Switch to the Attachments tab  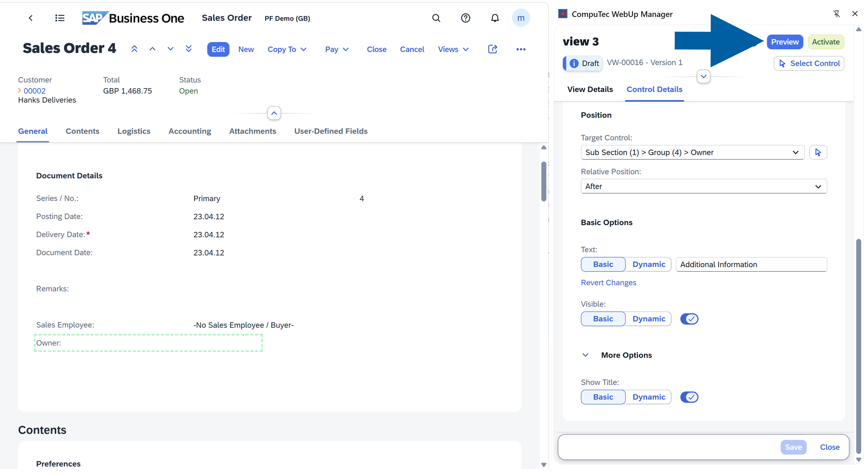coord(252,131)
